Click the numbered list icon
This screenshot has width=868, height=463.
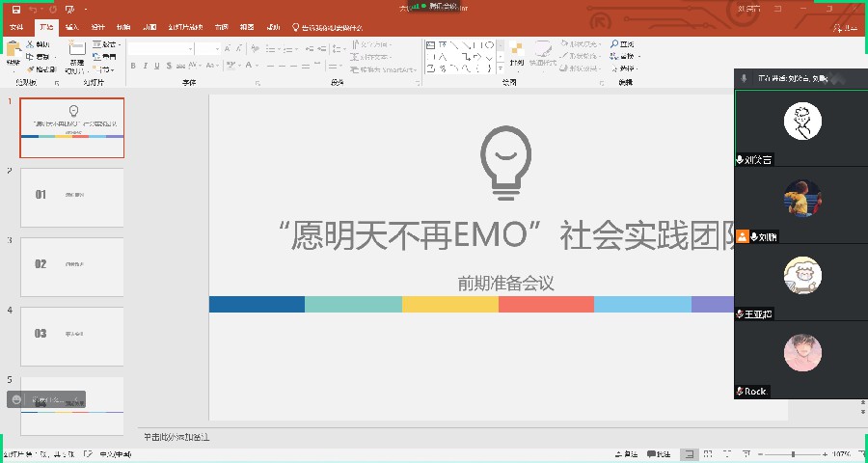[x=289, y=49]
